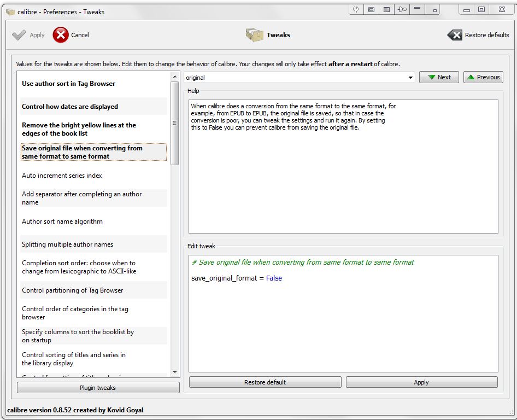Click inside the Help text box
The width and height of the screenshot is (517, 420).
pos(343,167)
